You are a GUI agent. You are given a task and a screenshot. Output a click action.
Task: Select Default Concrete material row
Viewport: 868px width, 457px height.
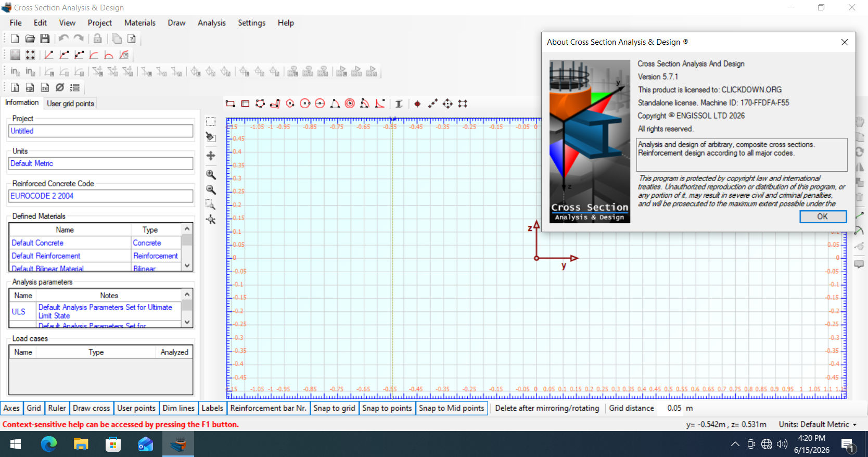(96, 243)
